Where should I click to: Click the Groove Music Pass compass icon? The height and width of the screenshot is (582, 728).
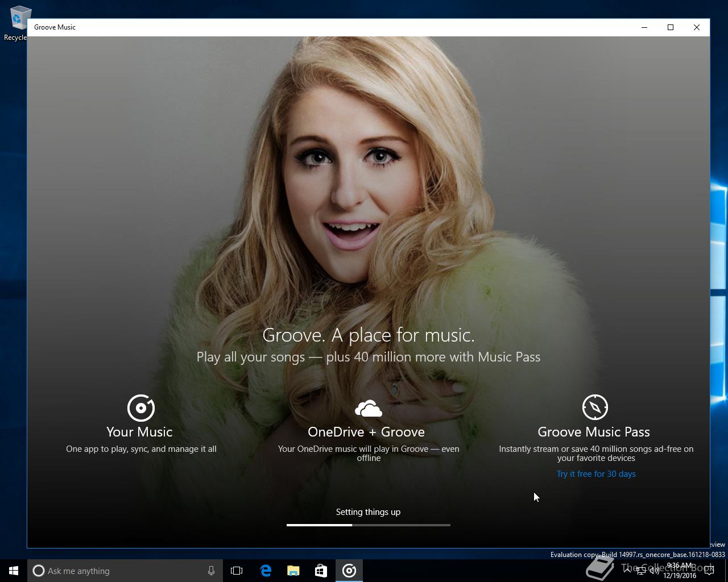point(595,407)
